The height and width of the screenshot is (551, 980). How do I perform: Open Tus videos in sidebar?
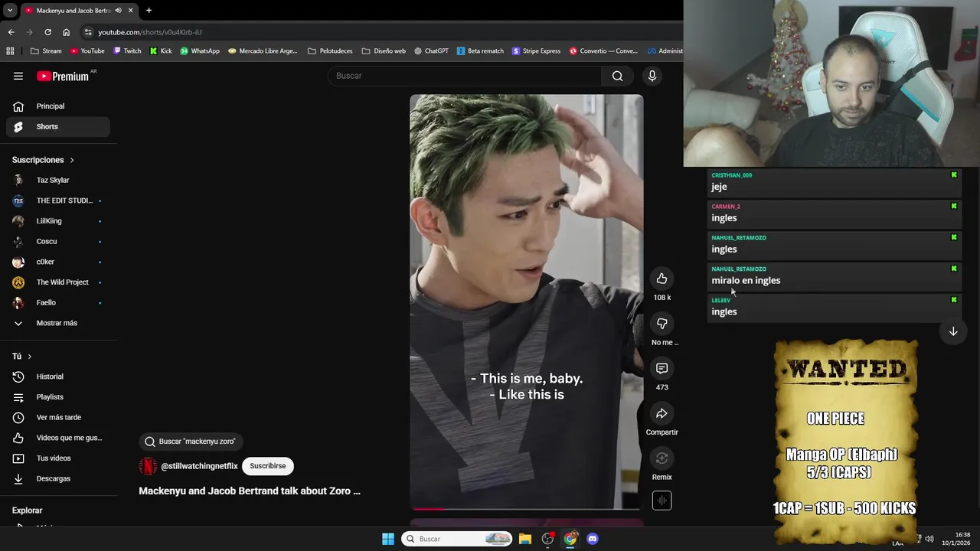pyautogui.click(x=58, y=458)
